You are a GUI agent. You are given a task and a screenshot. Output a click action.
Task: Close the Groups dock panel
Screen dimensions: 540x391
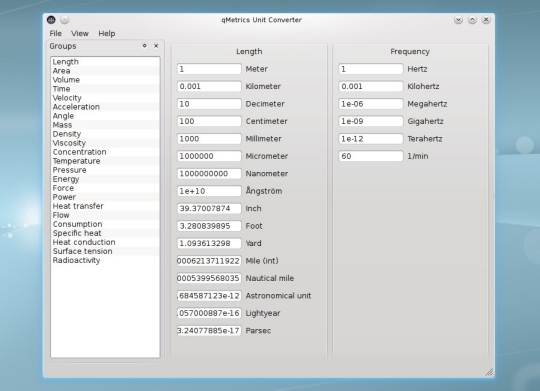tap(156, 46)
